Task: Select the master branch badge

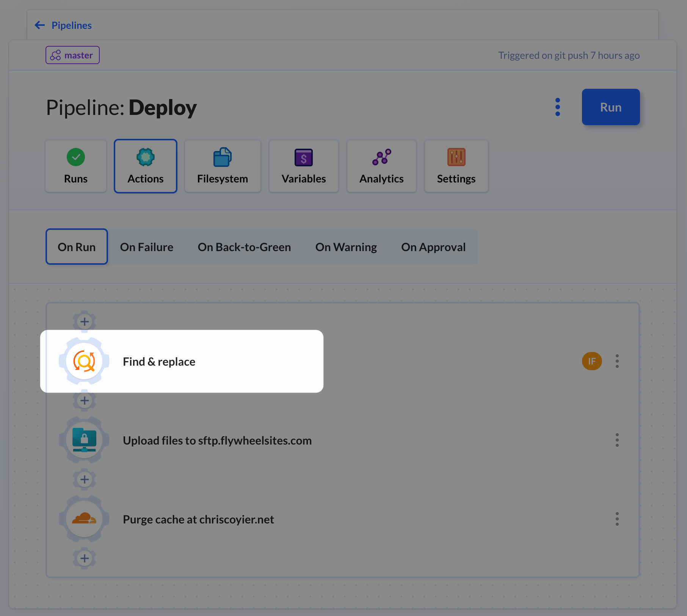Action: click(x=72, y=55)
